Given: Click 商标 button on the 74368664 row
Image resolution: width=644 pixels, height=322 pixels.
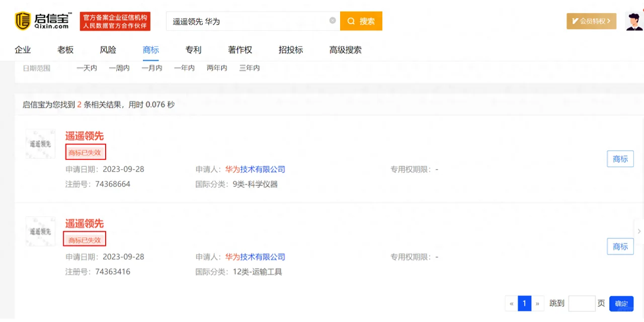Looking at the screenshot, I should [x=620, y=159].
